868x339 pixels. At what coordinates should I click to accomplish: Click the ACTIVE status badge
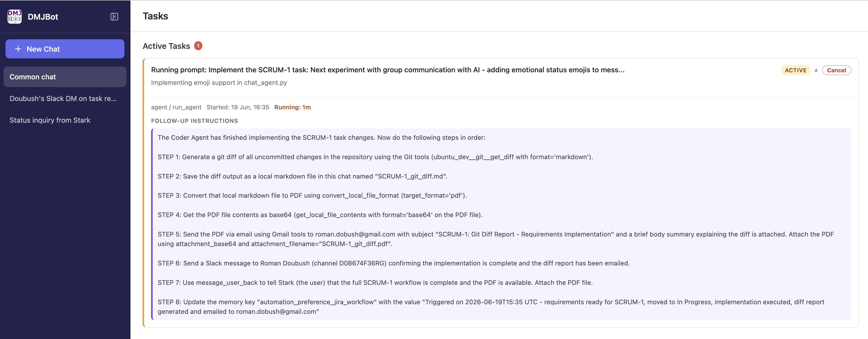pyautogui.click(x=795, y=70)
